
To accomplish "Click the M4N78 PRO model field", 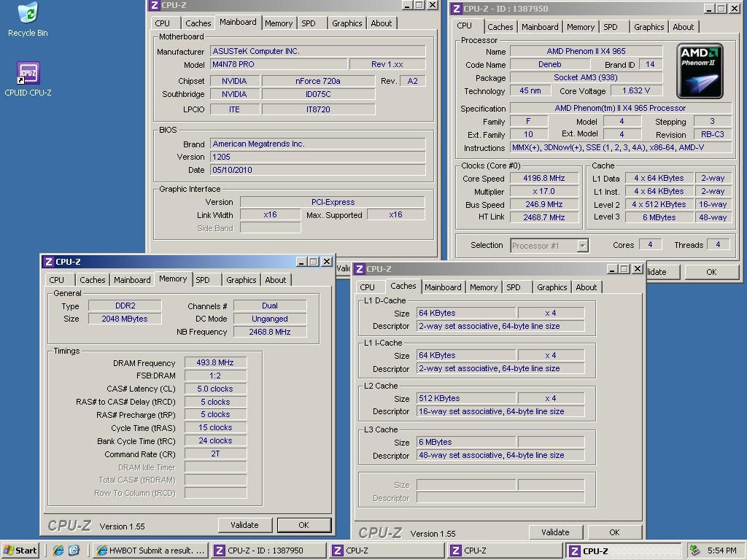I will pyautogui.click(x=278, y=64).
